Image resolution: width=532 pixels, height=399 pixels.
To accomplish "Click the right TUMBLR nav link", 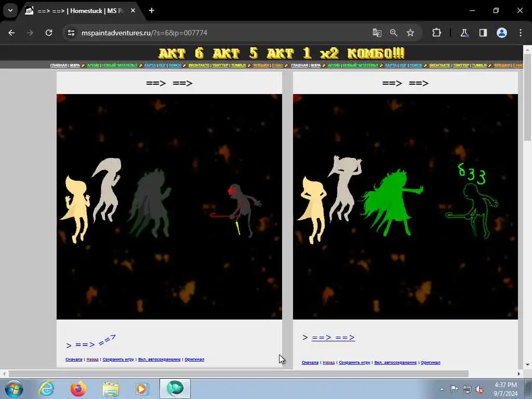I will (x=479, y=65).
